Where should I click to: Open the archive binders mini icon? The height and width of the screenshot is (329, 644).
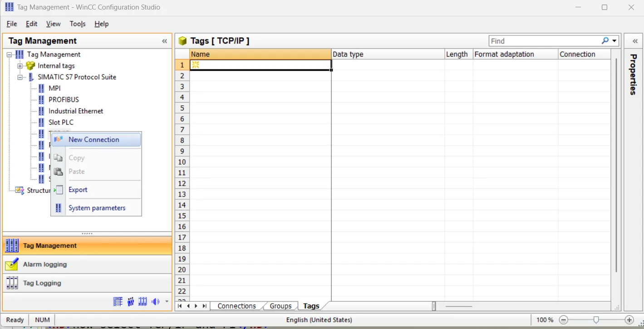(x=143, y=301)
